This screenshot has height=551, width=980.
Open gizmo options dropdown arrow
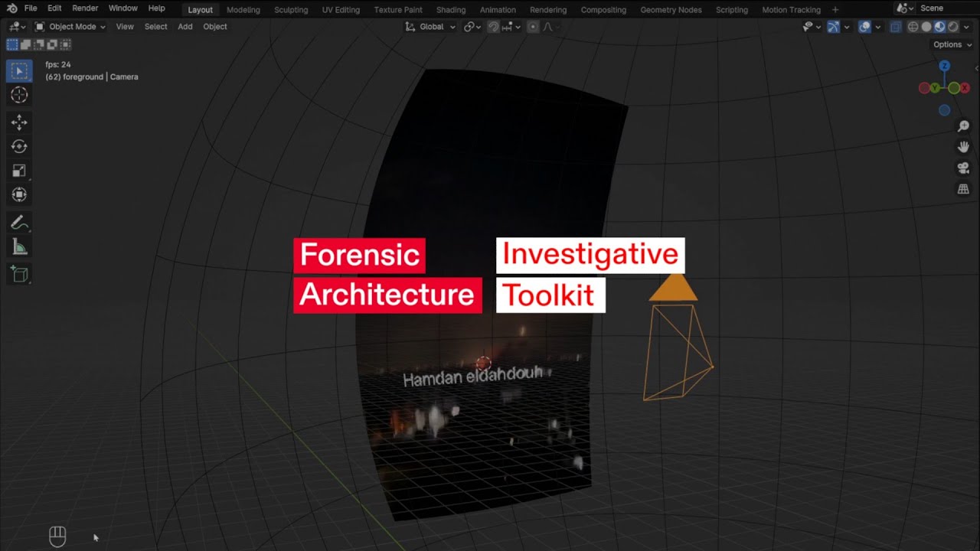pos(847,27)
